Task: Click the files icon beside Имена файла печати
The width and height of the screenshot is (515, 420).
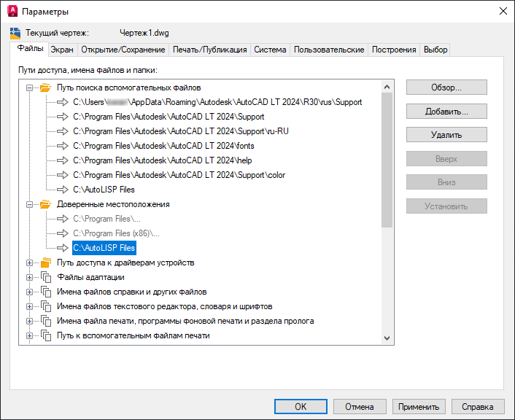Action: tap(46, 321)
